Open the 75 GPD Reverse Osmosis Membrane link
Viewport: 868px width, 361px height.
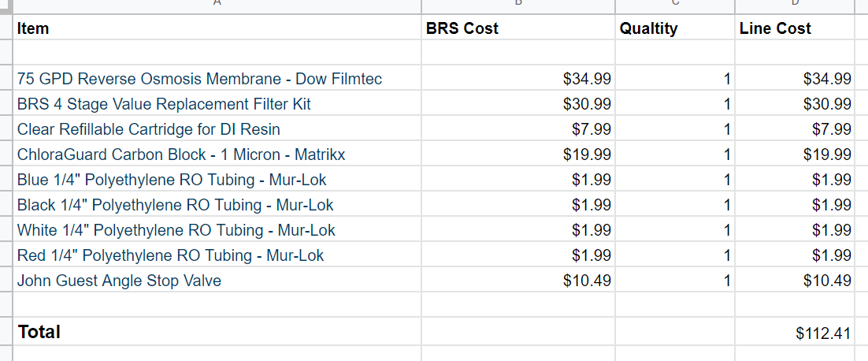coord(199,79)
